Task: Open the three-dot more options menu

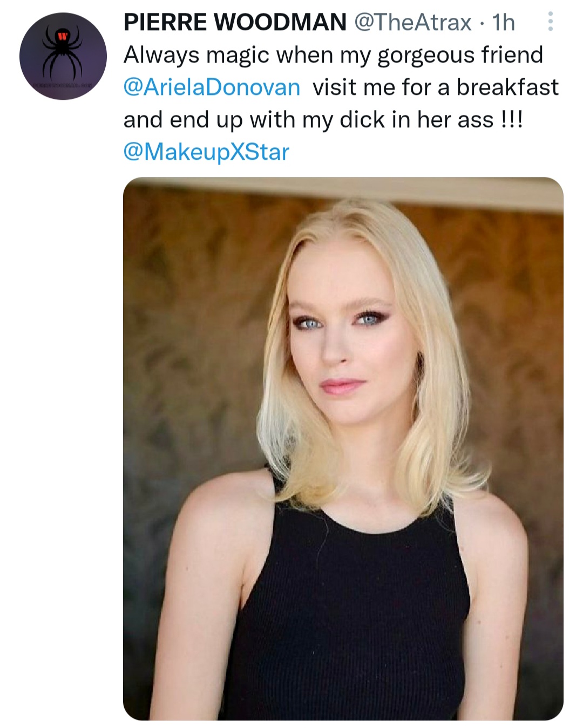Action: coord(550,22)
